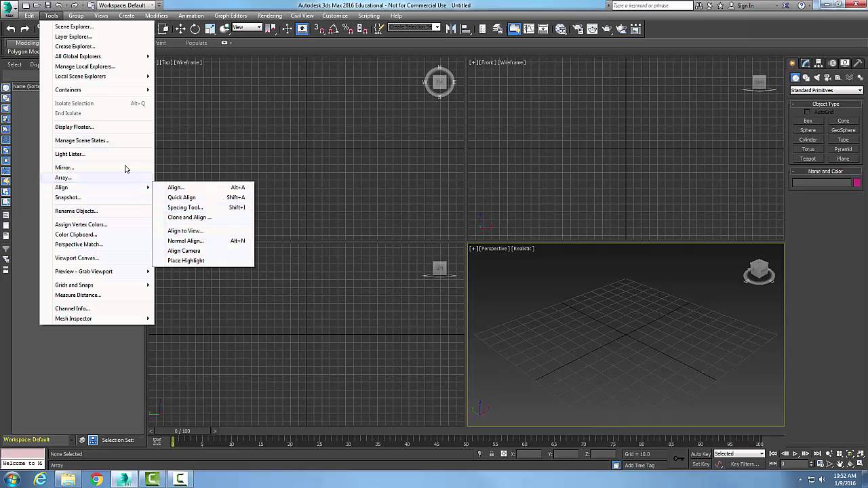Toggle Auto Key mode
This screenshot has height=488, width=868.
[x=701, y=454]
